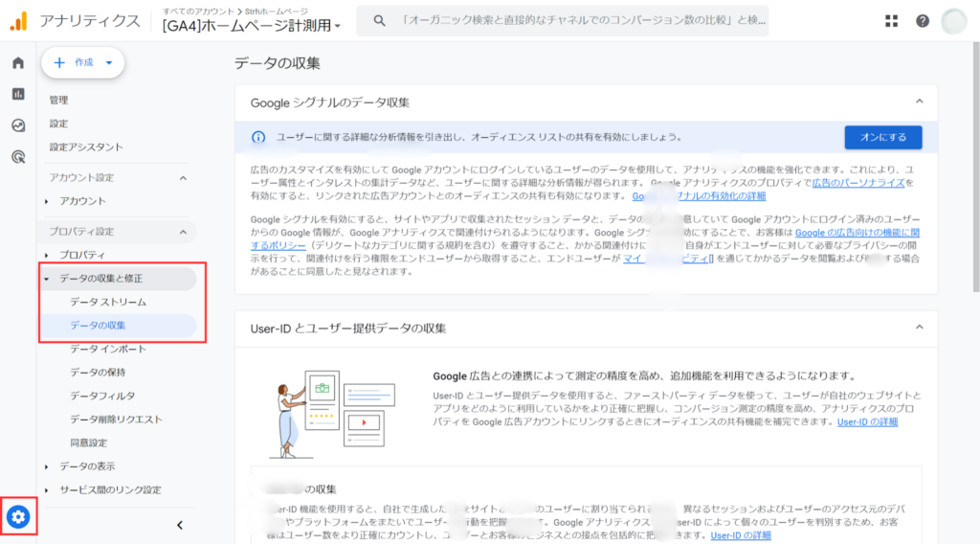980x544 pixels.
Task: Open データフィルタ
Action: (102, 396)
